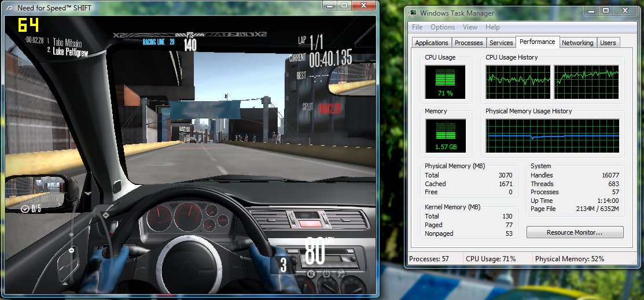Switch to the Services tab
Screen dimensions: 644x300
(501, 43)
